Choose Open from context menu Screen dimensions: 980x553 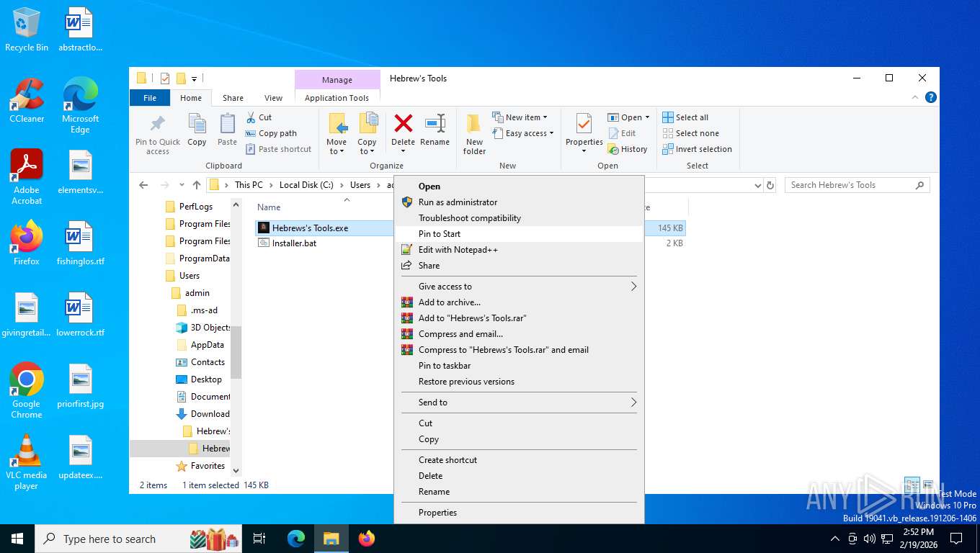click(519, 186)
